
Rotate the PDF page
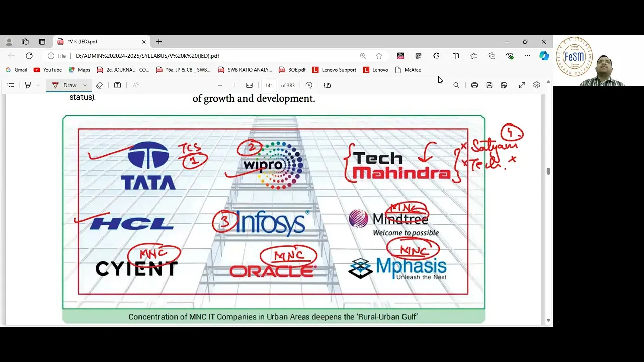[309, 85]
